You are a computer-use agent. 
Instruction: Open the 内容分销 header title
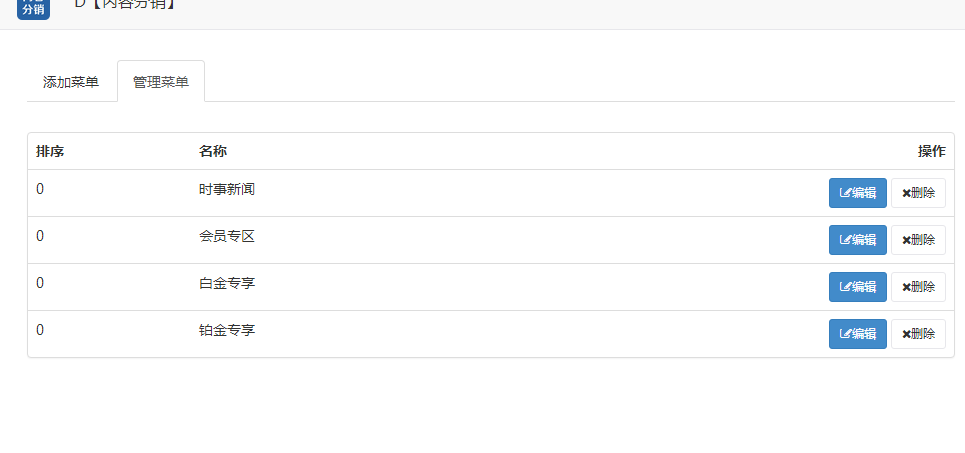click(x=125, y=5)
